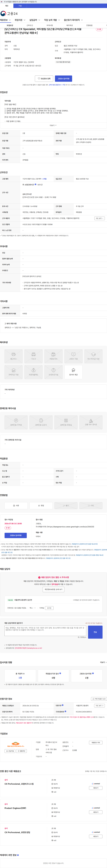
Task: Click info icon beside 빅데이터 추천 정보
Action: pyautogui.click(x=18, y=855)
